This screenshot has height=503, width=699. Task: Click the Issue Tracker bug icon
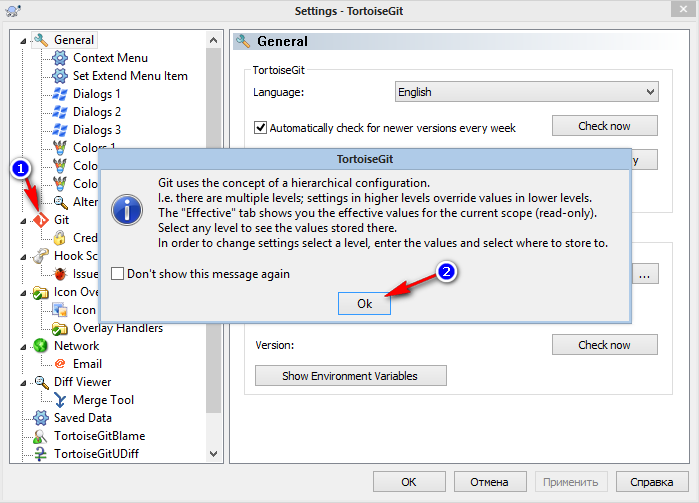click(60, 274)
